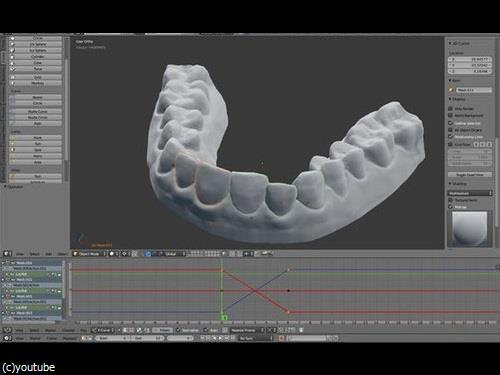Click the timeline End frame field
The width and height of the screenshot is (500, 375).
point(148,338)
